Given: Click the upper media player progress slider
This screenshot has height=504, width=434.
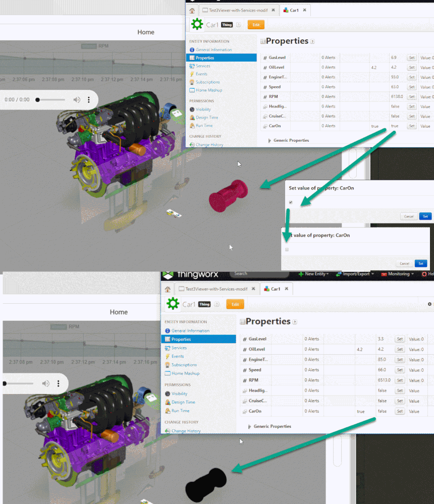Looking at the screenshot, I should coord(50,100).
